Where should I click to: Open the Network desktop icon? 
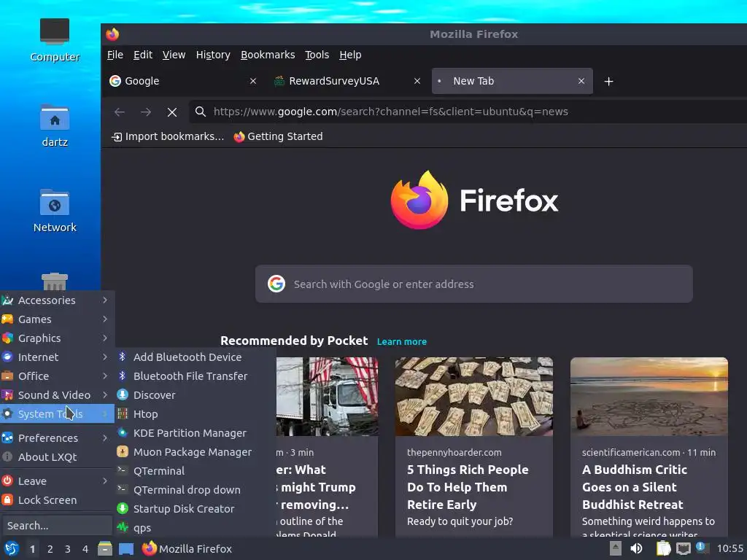54,211
